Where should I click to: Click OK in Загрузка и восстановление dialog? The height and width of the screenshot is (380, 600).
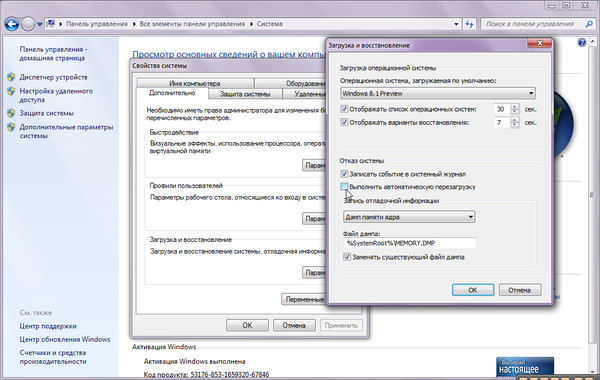tap(473, 290)
